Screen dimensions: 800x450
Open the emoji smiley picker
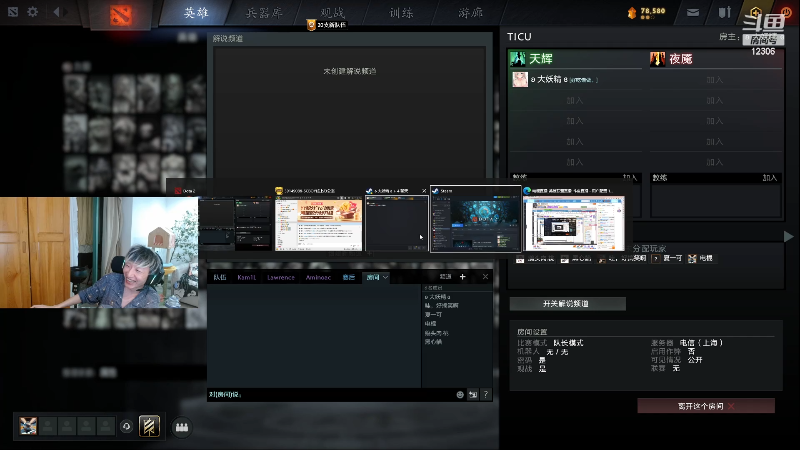click(x=460, y=394)
